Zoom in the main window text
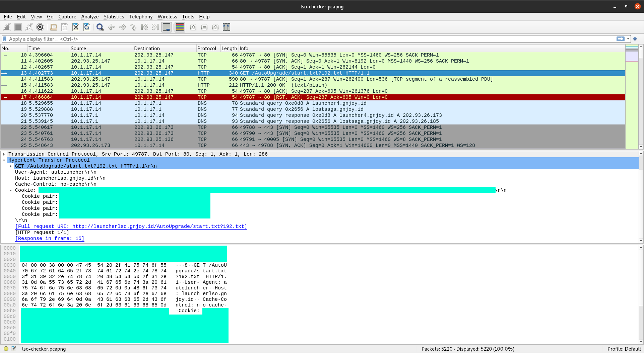 193,27
